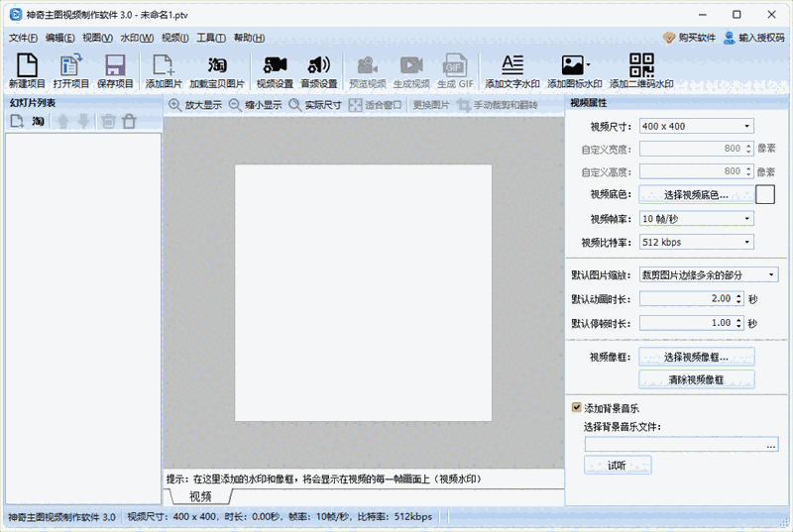Open the 文件(F) menu
Screen dimensions: 793x532
(23, 38)
